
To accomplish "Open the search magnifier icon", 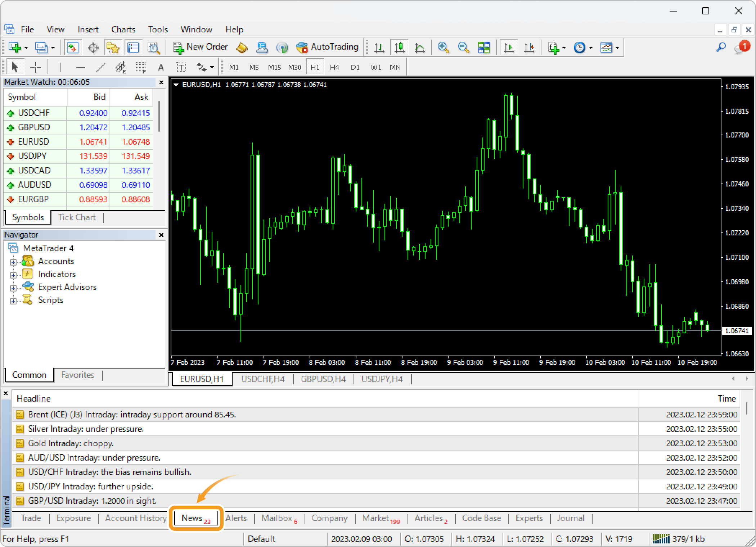I will (x=721, y=47).
